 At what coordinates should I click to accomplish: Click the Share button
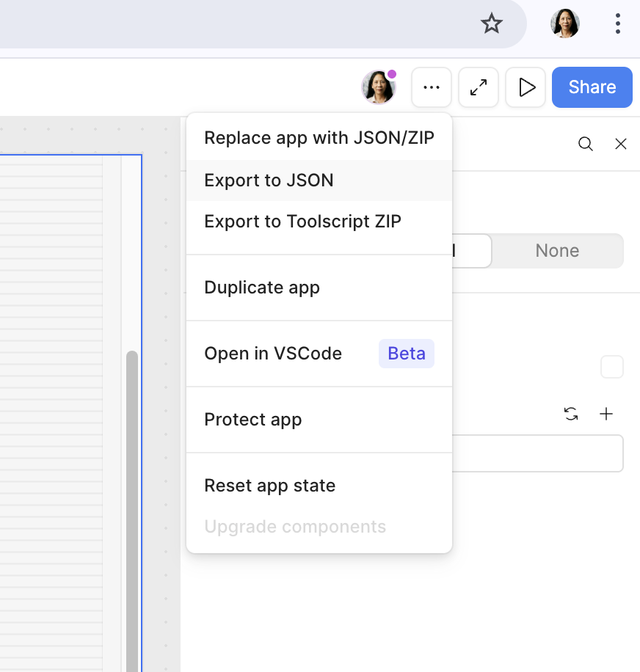pyautogui.click(x=592, y=87)
